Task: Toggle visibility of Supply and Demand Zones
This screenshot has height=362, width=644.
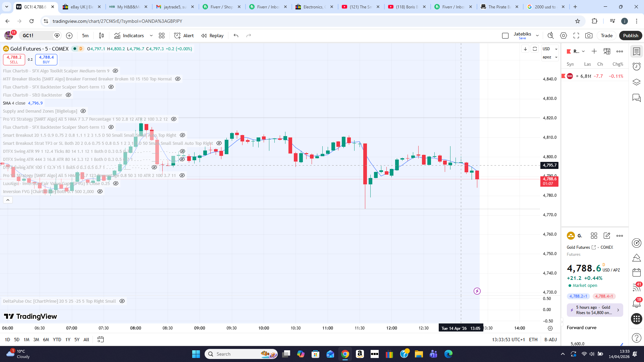Action: coord(83,111)
